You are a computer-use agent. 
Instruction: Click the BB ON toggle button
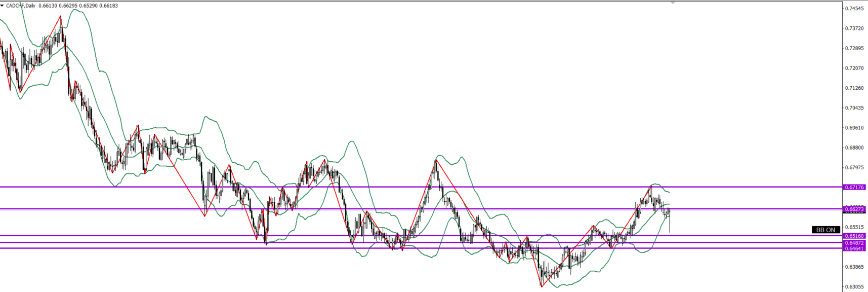click(825, 230)
